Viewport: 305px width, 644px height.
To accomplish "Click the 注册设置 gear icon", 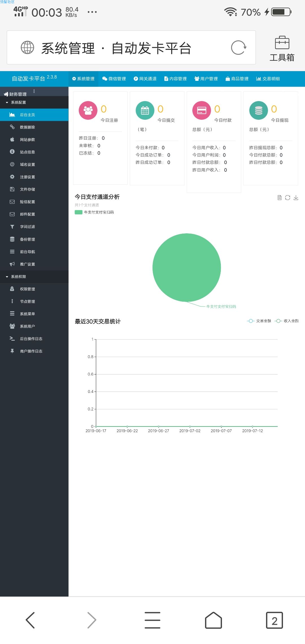I will pos(12,177).
